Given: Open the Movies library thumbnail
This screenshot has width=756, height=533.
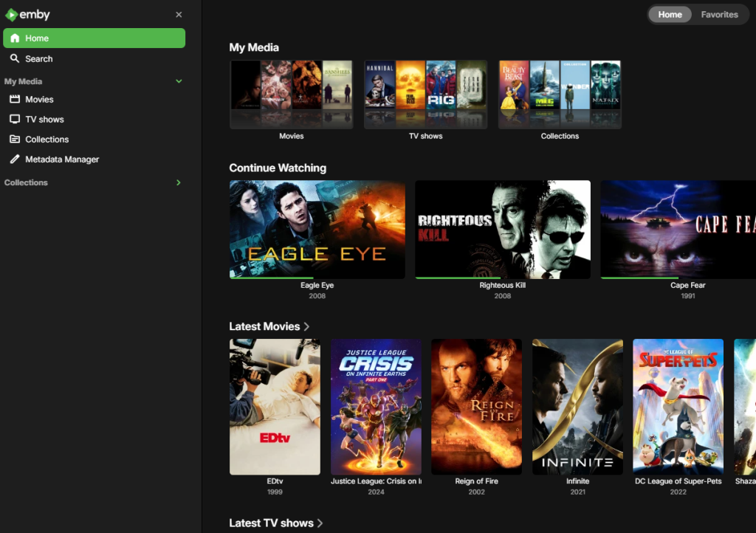Looking at the screenshot, I should point(291,94).
